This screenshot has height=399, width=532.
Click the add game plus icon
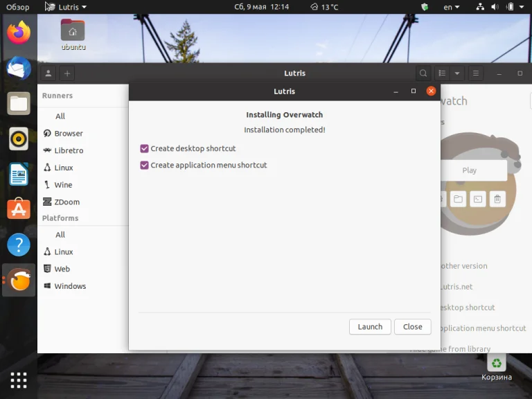[x=67, y=73]
